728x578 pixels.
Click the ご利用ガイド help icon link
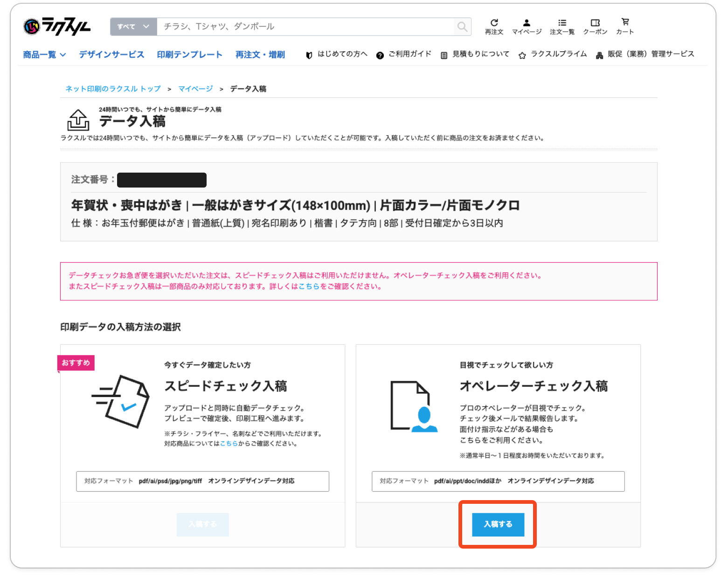[404, 54]
